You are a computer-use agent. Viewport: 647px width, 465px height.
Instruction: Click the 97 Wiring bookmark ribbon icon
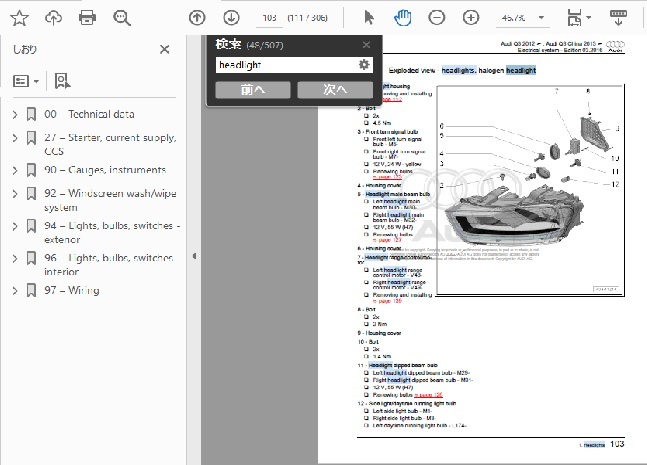(x=31, y=290)
